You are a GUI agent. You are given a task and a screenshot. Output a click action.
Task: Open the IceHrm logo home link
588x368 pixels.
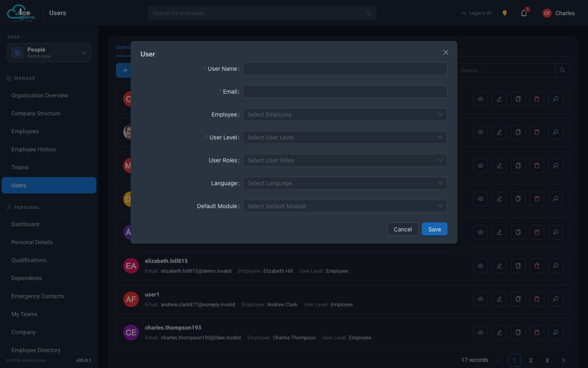tap(21, 13)
